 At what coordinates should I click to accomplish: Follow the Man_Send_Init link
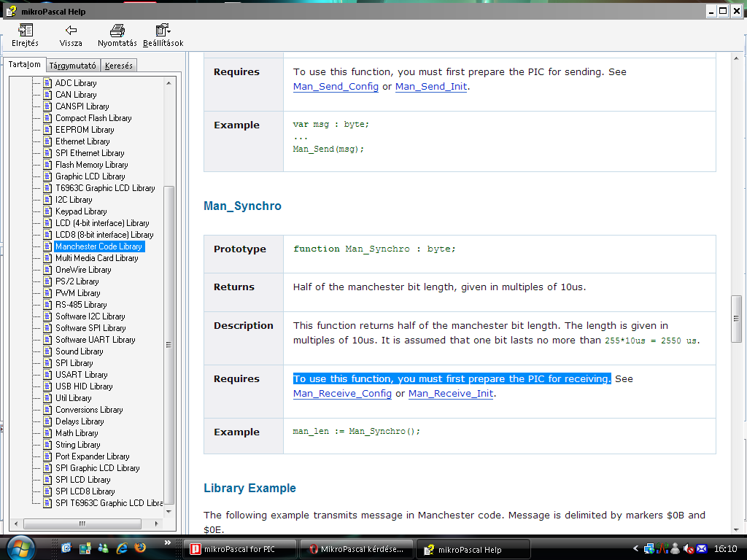(431, 87)
